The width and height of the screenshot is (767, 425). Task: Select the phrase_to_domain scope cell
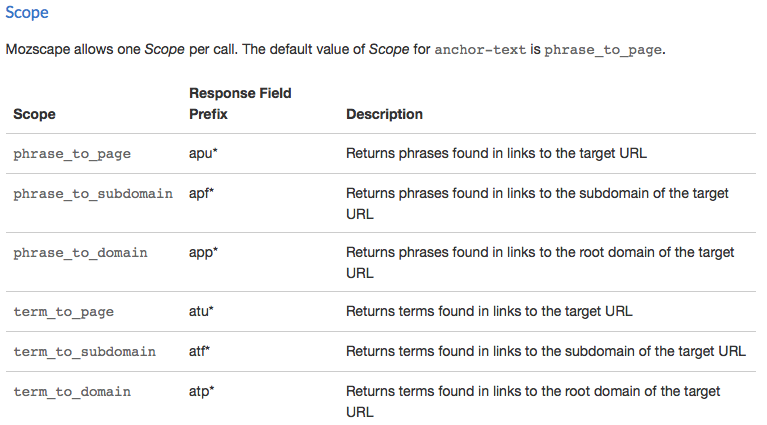80,253
